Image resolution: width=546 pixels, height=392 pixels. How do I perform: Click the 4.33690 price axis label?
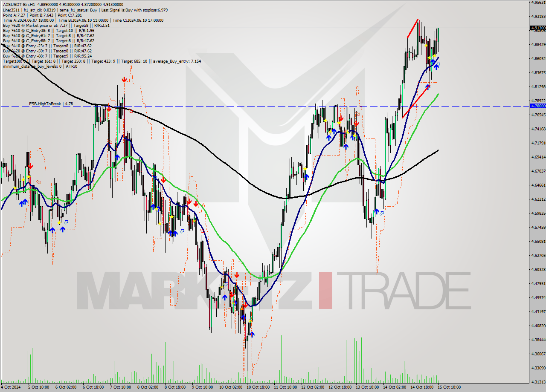pos(538,368)
